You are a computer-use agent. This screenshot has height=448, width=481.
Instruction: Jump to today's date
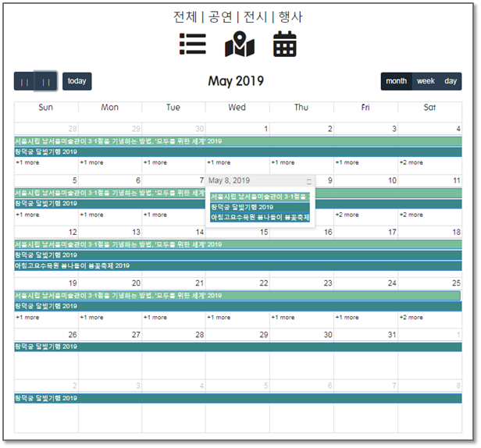(77, 81)
